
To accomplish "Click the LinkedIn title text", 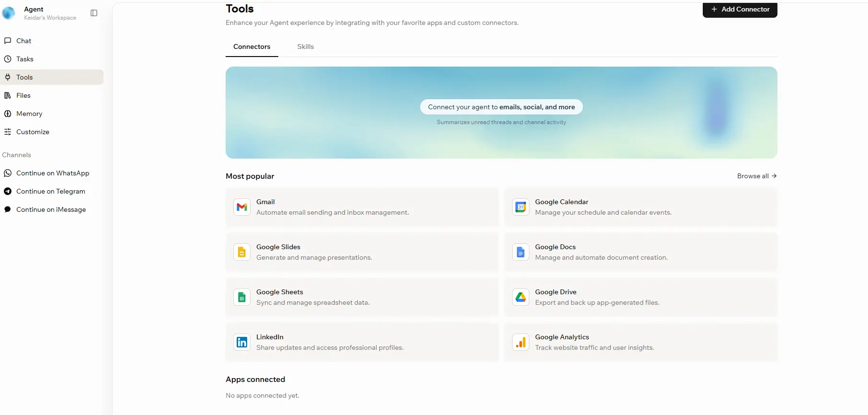I will (270, 337).
